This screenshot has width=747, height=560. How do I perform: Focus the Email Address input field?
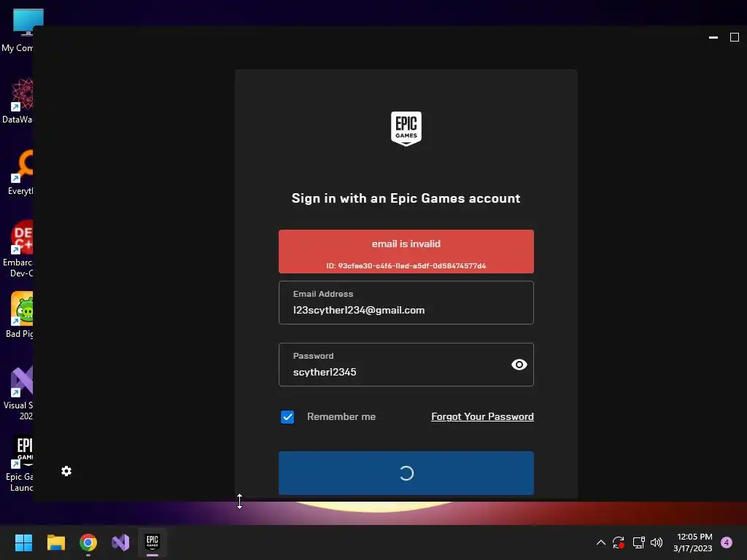click(406, 303)
